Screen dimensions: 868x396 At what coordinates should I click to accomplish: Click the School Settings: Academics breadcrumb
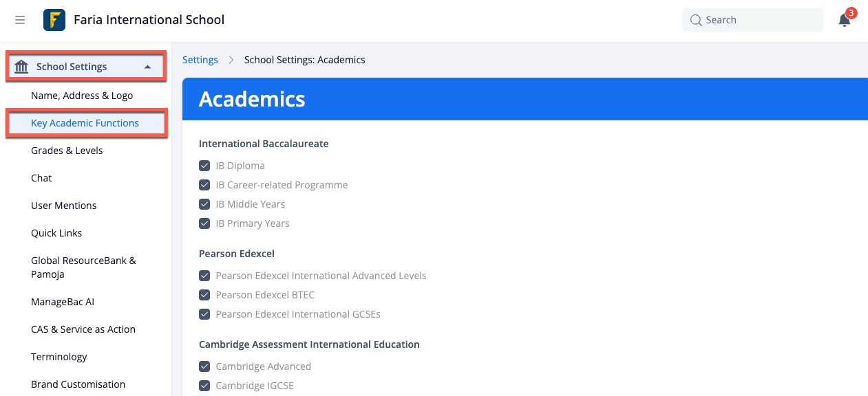(305, 60)
